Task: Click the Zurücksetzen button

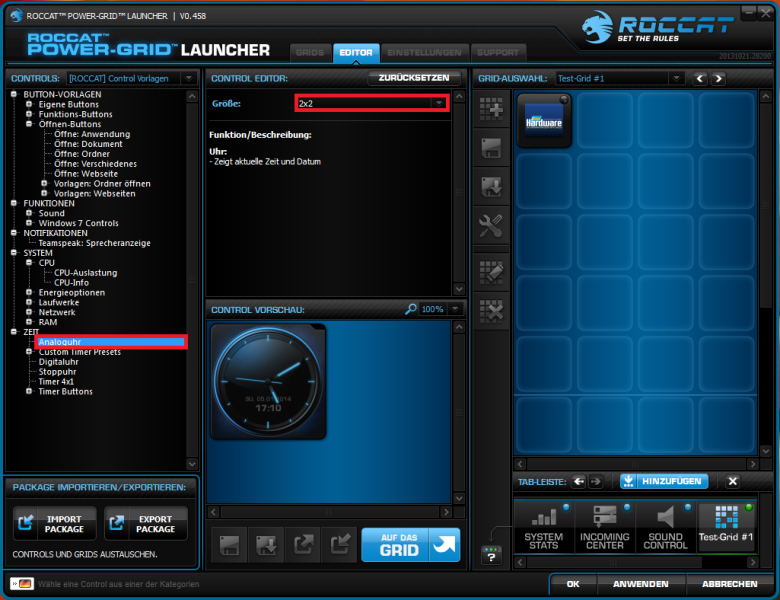Action: [414, 78]
